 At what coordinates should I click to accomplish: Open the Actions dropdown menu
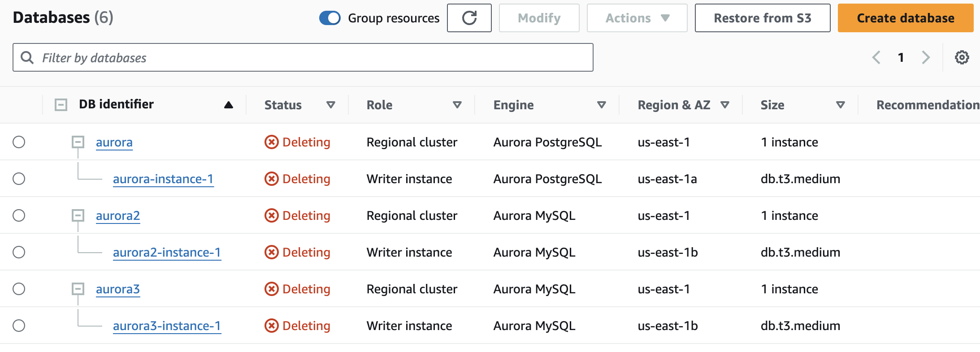click(637, 18)
